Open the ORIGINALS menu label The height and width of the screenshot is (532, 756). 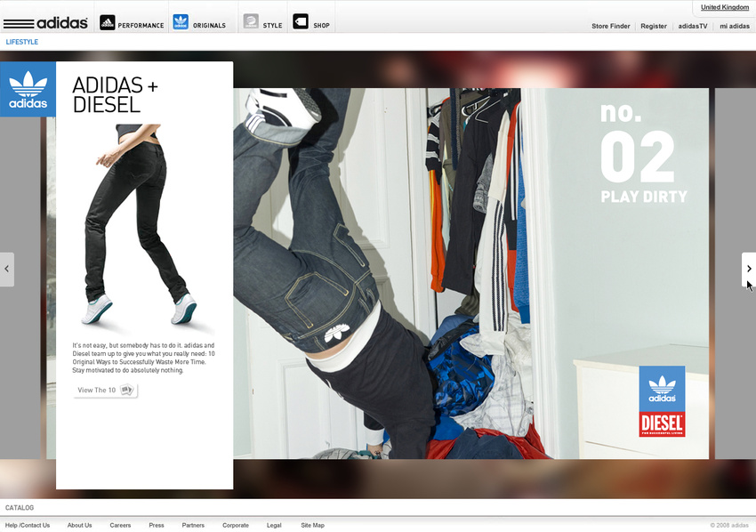pyautogui.click(x=209, y=26)
